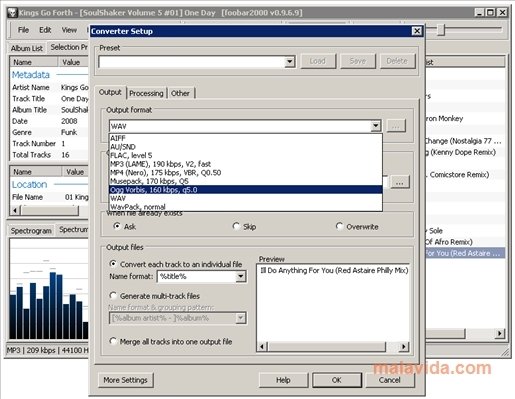Select the Kenny Dope Remix playlist track
The image size is (515, 399).
(465, 152)
